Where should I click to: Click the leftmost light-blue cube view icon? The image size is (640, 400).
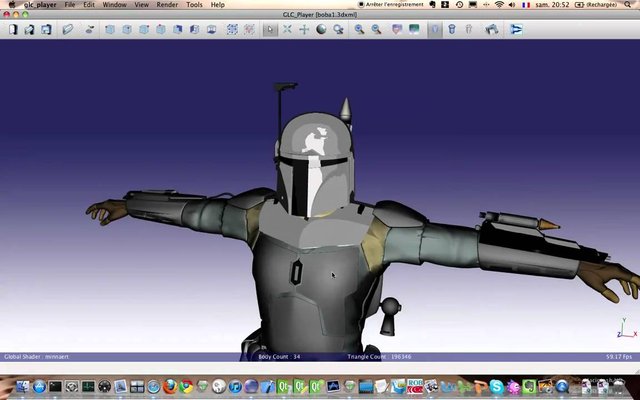(110, 29)
